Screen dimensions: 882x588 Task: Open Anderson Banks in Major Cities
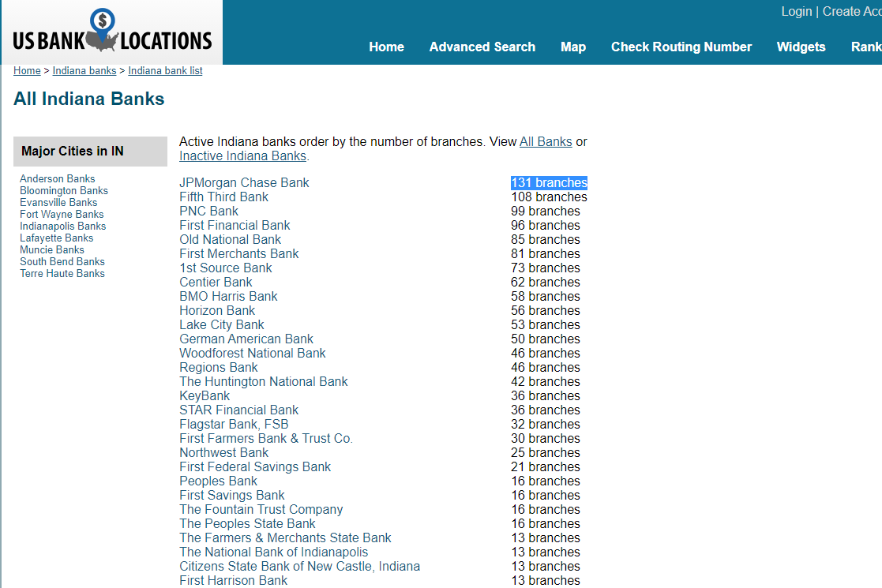58,178
